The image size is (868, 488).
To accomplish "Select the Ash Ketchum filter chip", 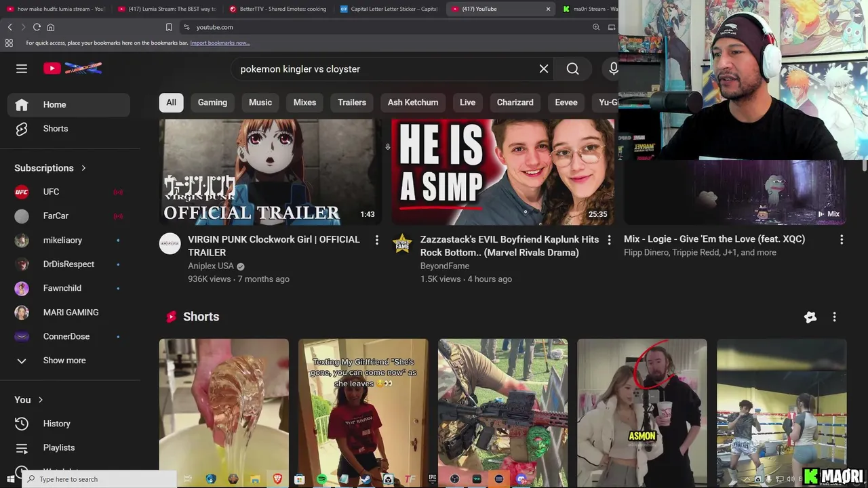I will [x=413, y=102].
